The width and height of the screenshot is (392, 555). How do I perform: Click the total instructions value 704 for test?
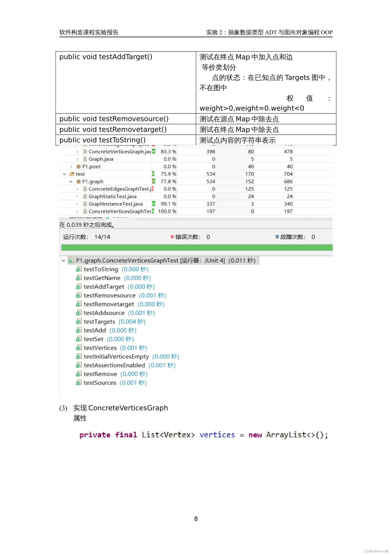point(288,174)
